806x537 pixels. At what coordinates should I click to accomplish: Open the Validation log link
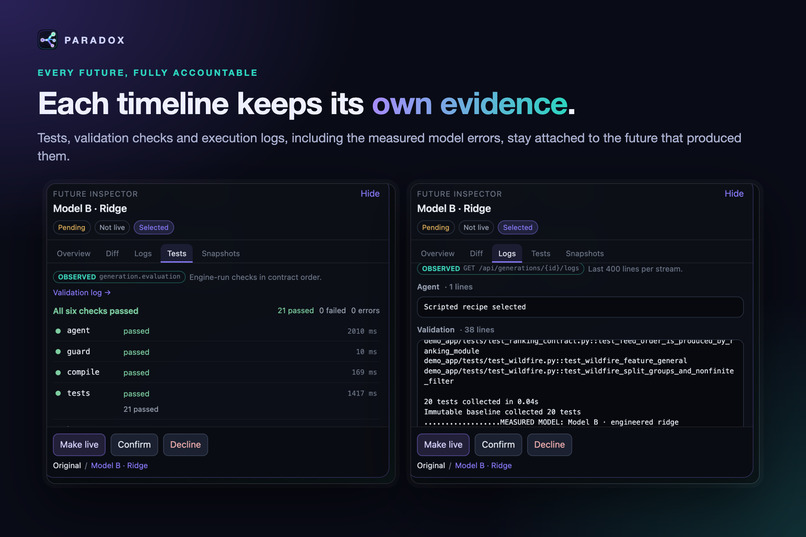(x=82, y=292)
